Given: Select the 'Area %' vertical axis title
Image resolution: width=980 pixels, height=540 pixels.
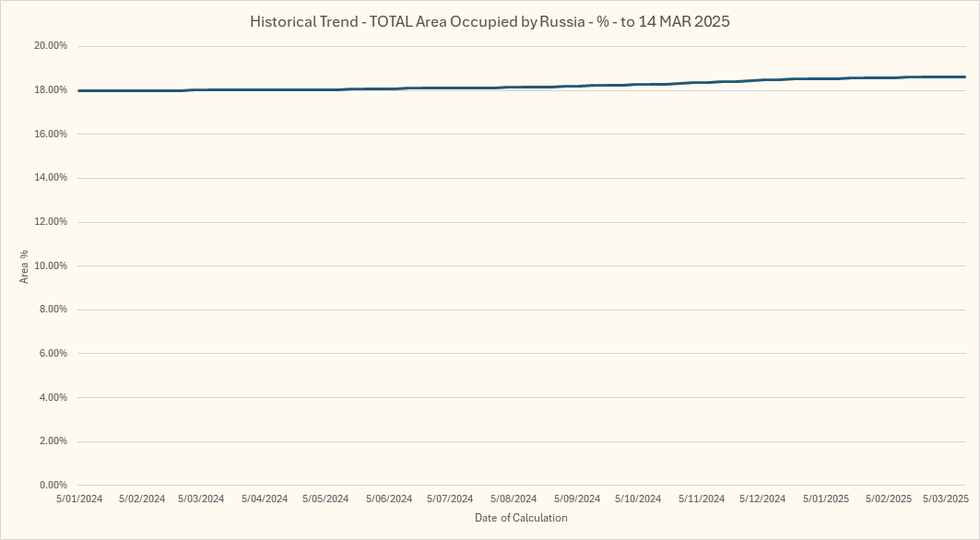Looking at the screenshot, I should pyautogui.click(x=24, y=265).
